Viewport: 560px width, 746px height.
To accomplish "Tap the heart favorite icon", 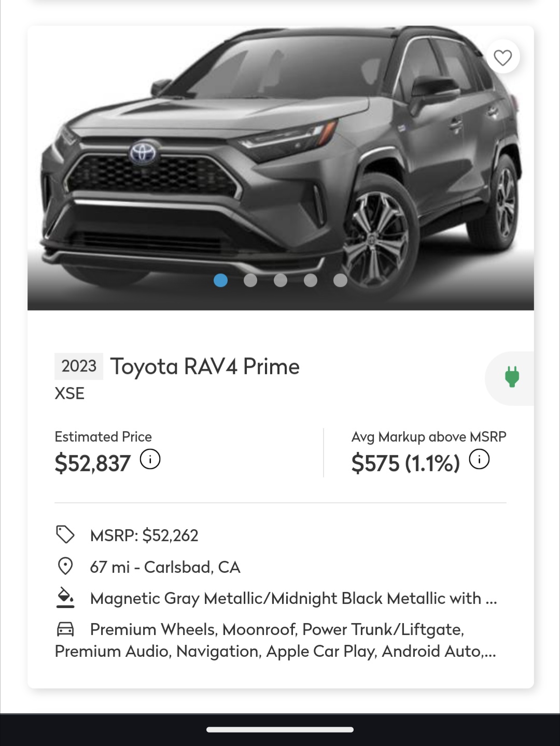I will point(502,57).
